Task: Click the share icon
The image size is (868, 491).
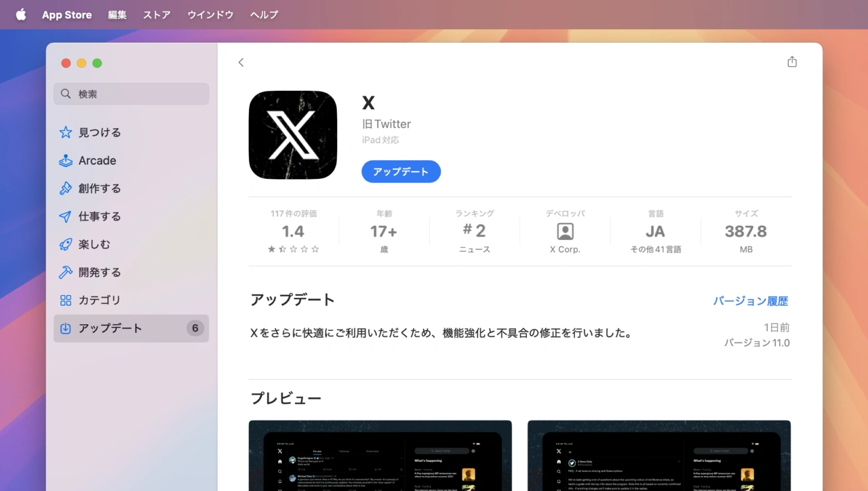Action: tap(791, 62)
